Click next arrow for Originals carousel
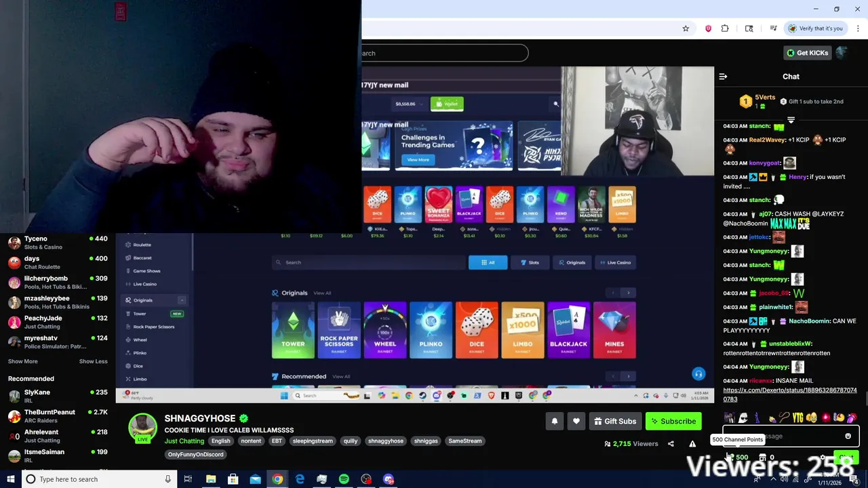Screen dimensions: 868x488 (x=628, y=293)
